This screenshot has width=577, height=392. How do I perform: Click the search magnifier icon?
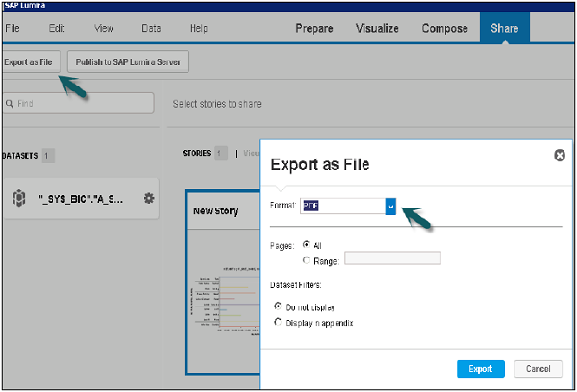9,103
